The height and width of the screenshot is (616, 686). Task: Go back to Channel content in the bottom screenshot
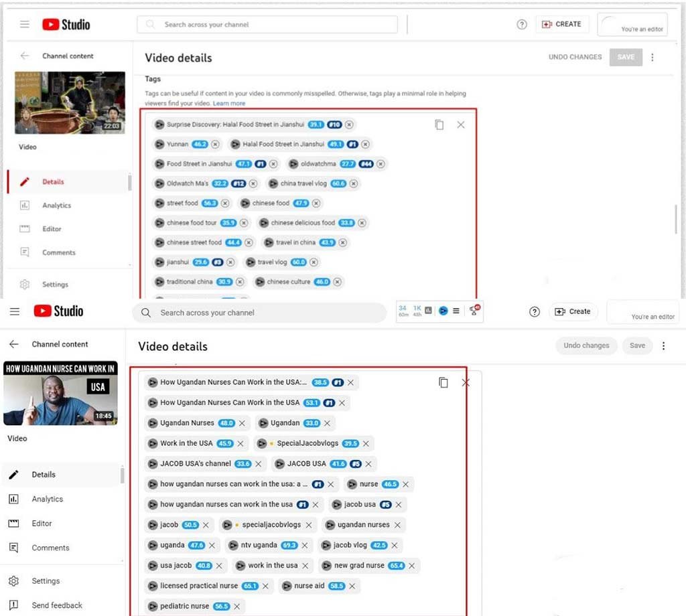[x=14, y=344]
